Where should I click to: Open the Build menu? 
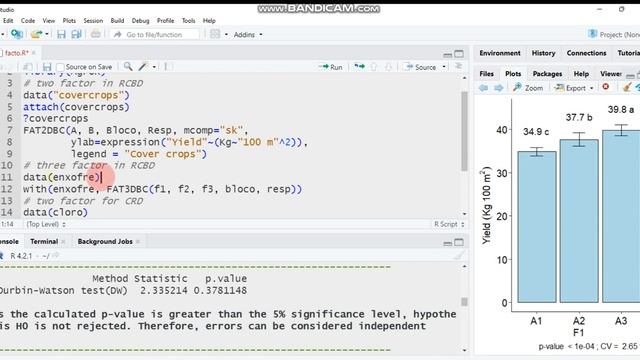[x=117, y=20]
